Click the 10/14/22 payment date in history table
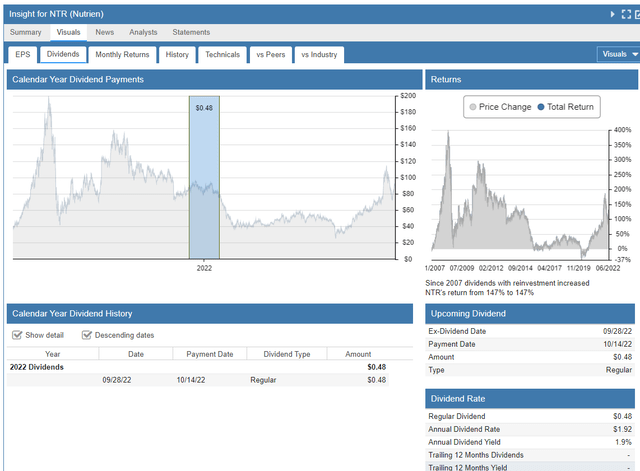The image size is (640, 471). 191,380
